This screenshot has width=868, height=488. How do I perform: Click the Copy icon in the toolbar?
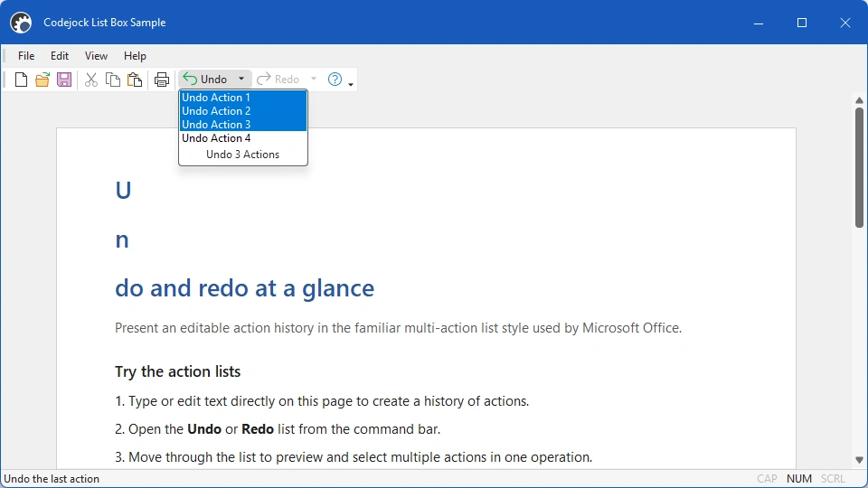click(x=113, y=80)
